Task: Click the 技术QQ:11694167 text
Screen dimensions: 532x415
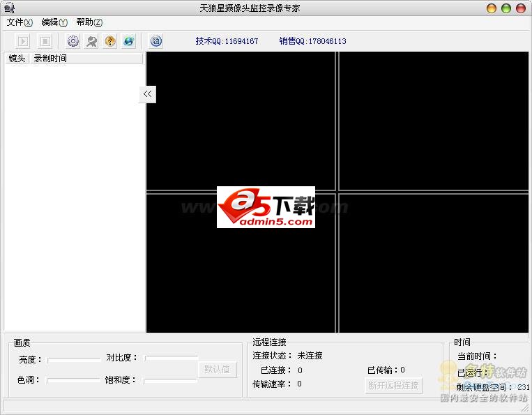Action: click(x=227, y=41)
